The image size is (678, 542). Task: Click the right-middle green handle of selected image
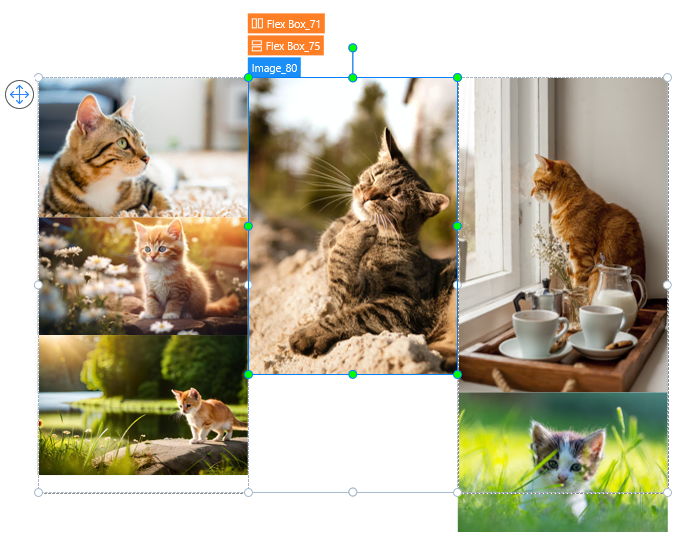pos(457,226)
